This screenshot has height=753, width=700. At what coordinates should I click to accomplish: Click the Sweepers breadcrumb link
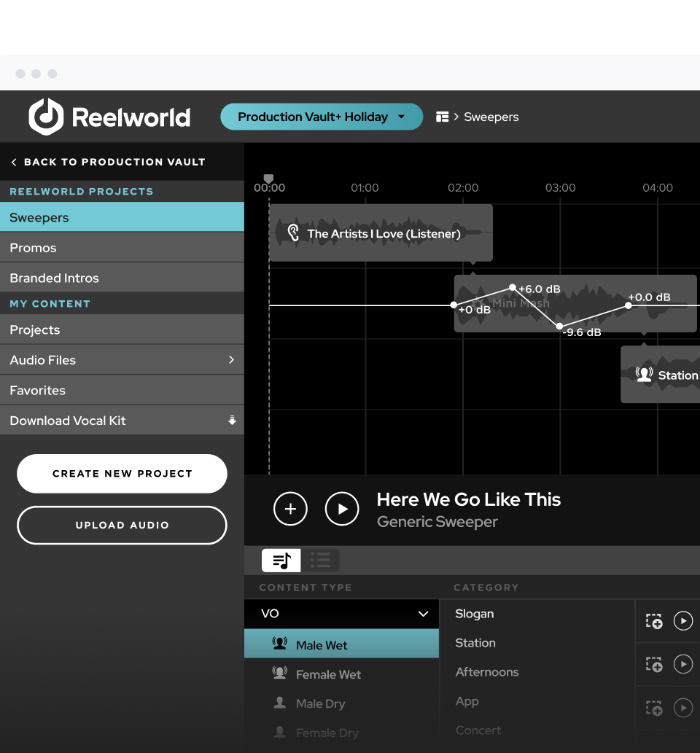[x=491, y=117]
